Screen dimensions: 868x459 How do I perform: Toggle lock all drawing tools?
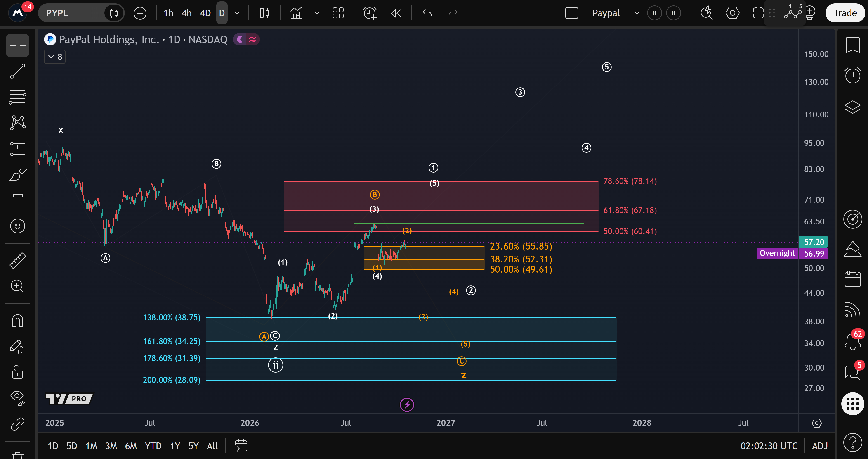pyautogui.click(x=18, y=372)
